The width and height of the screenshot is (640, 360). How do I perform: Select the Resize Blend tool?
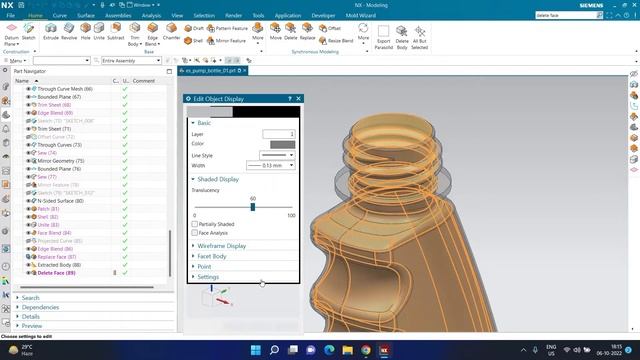[x=336, y=41]
